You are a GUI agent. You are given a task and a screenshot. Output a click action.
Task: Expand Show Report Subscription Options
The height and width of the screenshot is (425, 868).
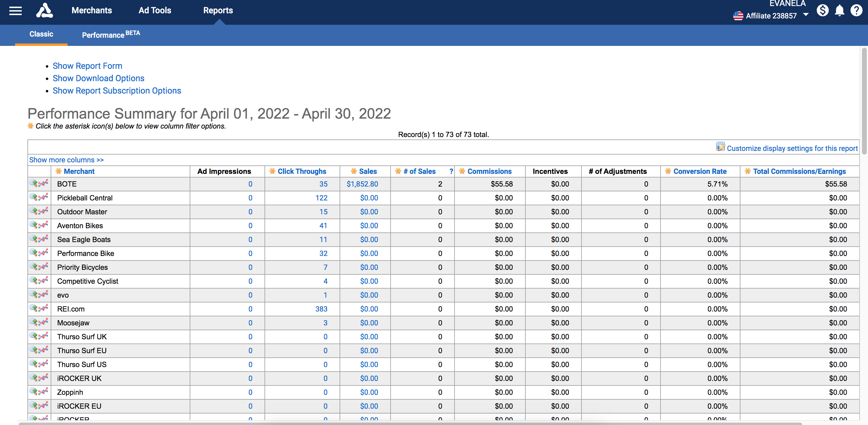tap(117, 91)
